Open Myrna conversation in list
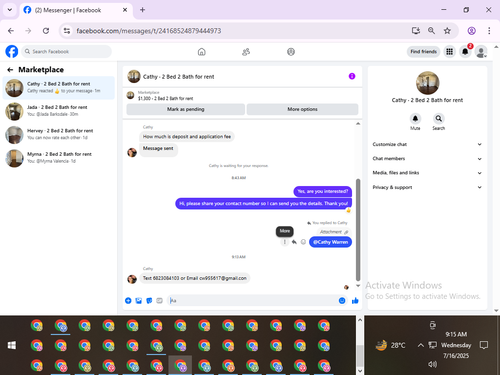The width and height of the screenshot is (500, 375). tap(59, 158)
